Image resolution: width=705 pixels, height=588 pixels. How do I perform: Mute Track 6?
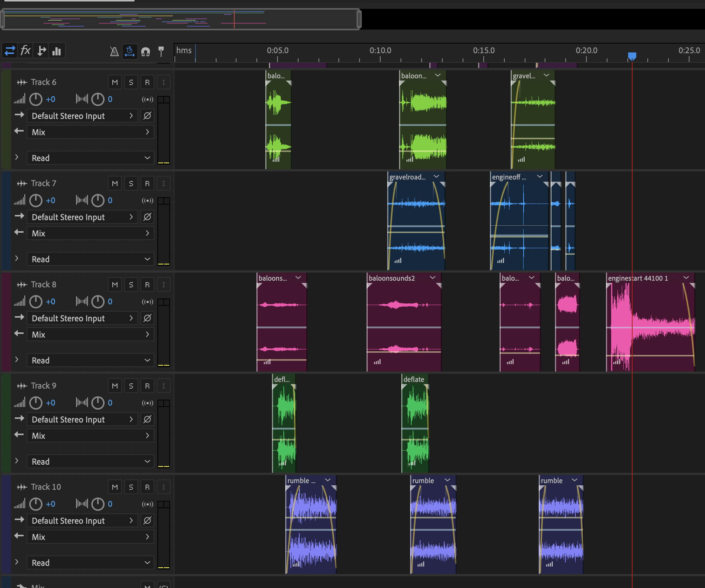click(115, 82)
